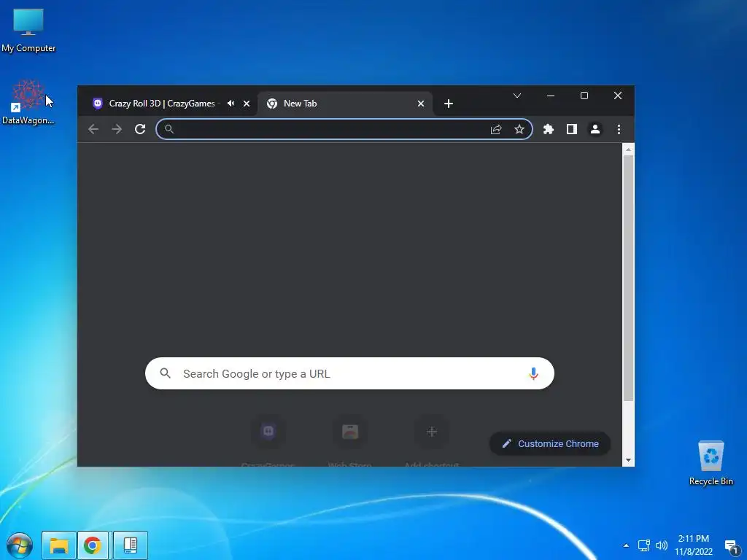Switch to the Crazy Roll 3D tab

[161, 104]
